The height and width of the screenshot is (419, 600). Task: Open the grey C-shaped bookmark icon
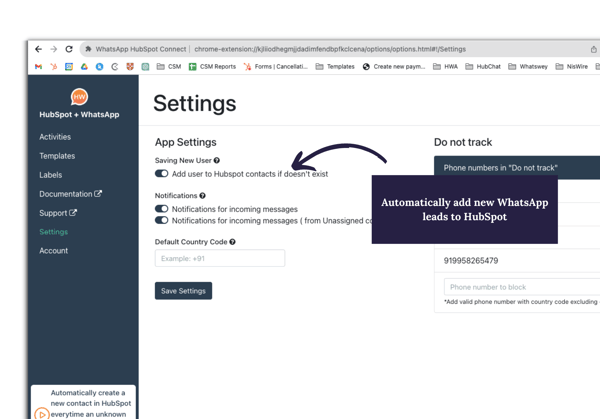click(x=115, y=67)
